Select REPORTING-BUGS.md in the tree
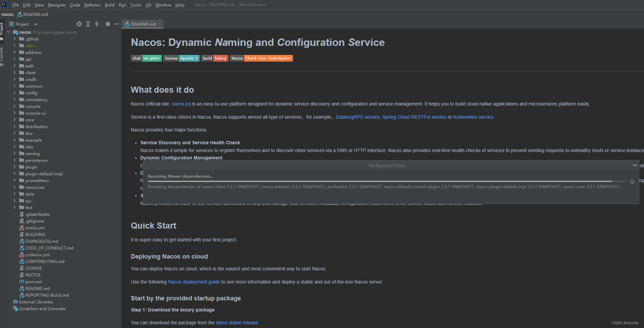This screenshot has width=644, height=328. tap(44, 295)
